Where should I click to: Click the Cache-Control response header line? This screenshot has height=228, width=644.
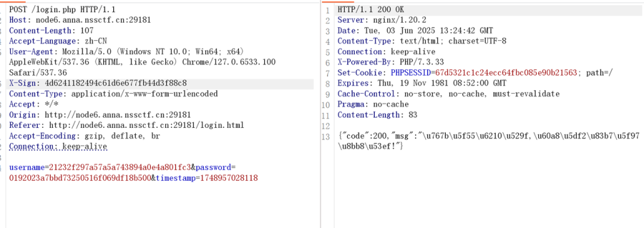tap(448, 94)
